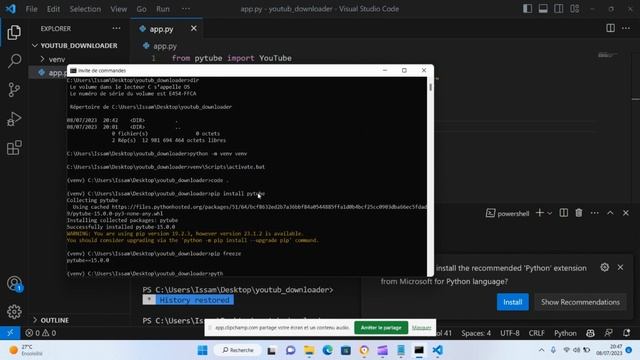Click Arrêter le partage button
The image size is (640, 360).
click(381, 328)
